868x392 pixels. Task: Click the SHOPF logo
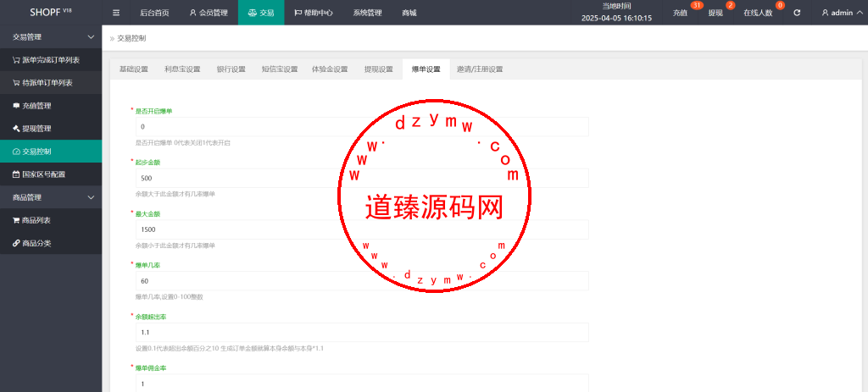pyautogui.click(x=50, y=12)
